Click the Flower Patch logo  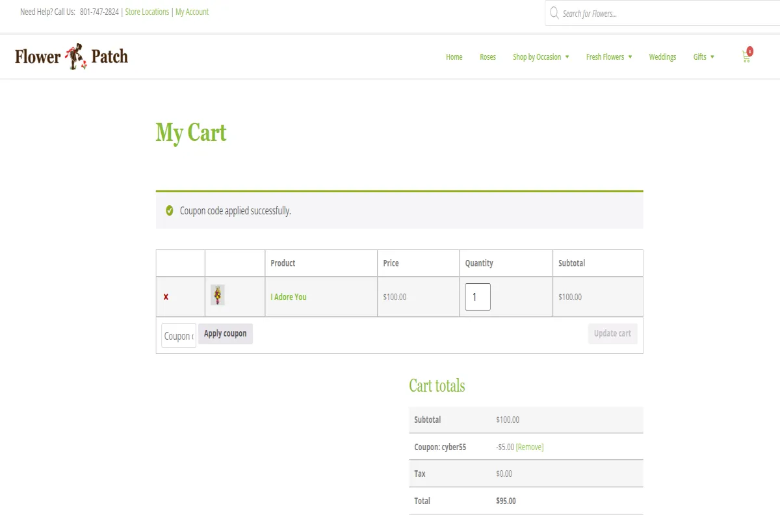pos(71,57)
